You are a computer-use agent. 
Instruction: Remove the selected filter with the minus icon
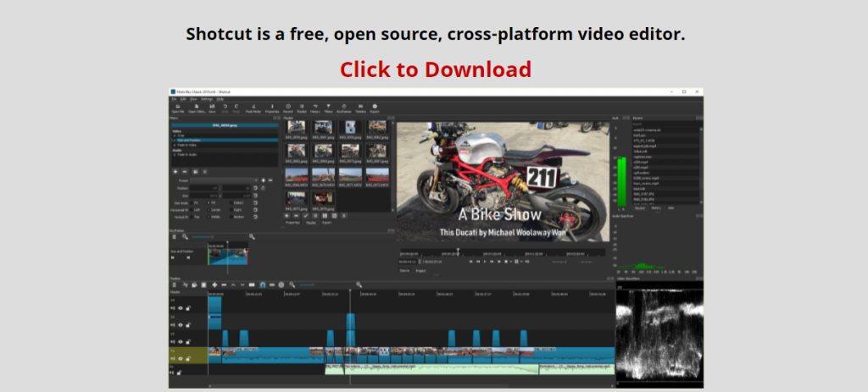pos(185,171)
